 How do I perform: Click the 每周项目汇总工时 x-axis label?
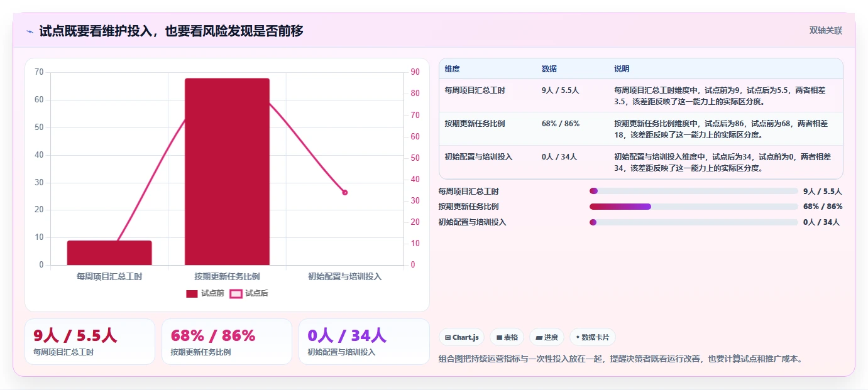(109, 276)
